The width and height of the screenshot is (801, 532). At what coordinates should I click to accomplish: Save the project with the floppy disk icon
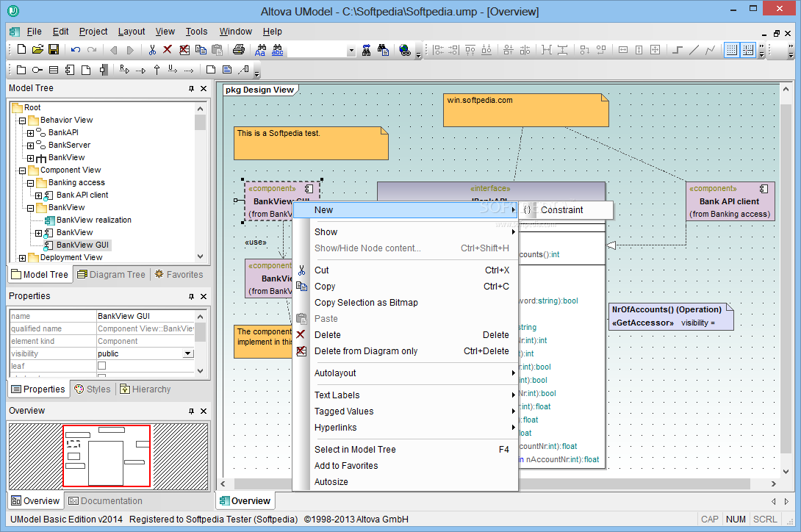click(x=54, y=49)
